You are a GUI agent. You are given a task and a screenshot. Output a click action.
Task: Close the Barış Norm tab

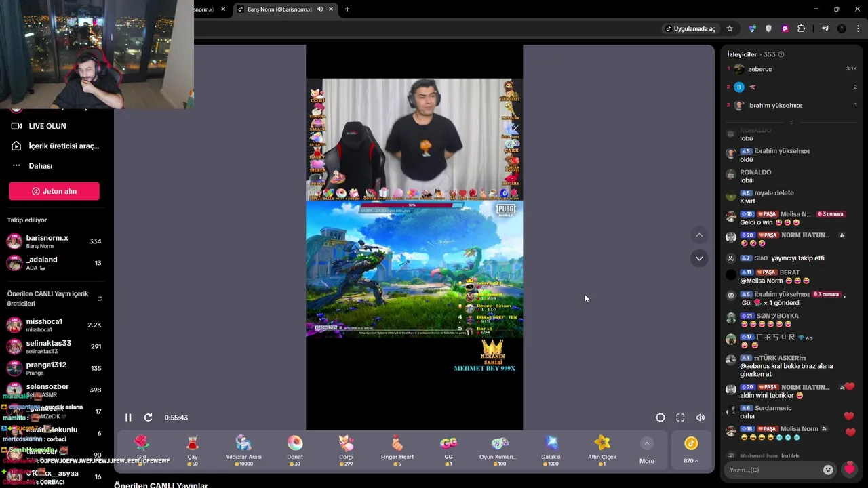click(331, 9)
